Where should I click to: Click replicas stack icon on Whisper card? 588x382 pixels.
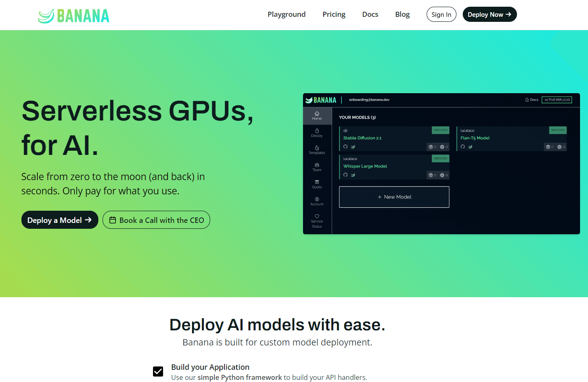pyautogui.click(x=431, y=175)
